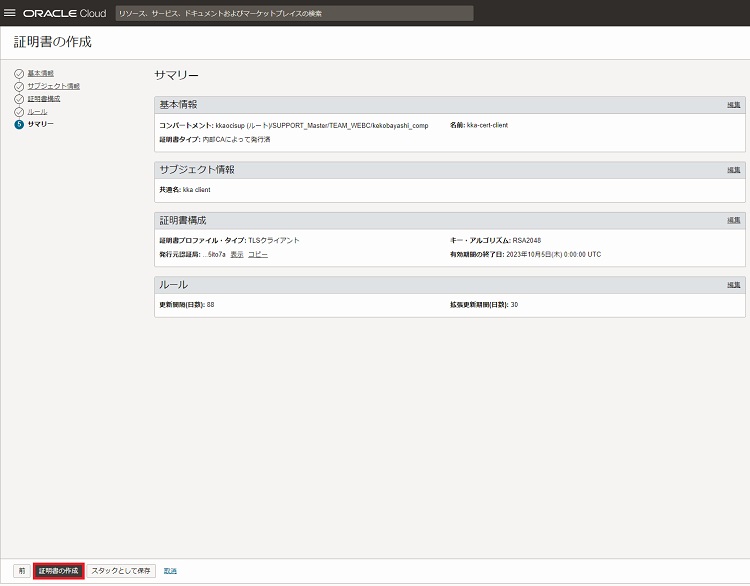Click the step 5 サマリー number icon
Image resolution: width=750 pixels, height=586 pixels.
pos(19,124)
